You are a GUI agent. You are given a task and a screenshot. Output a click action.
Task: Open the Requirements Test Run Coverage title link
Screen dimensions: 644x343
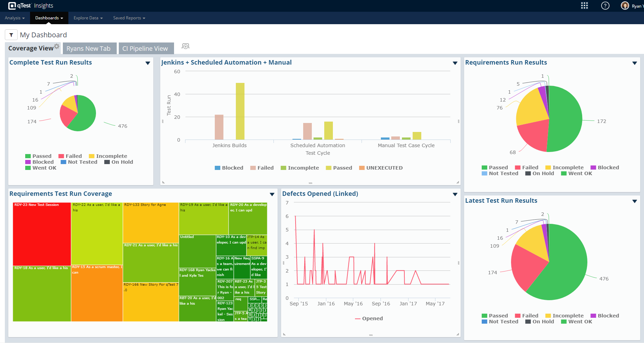click(x=61, y=194)
